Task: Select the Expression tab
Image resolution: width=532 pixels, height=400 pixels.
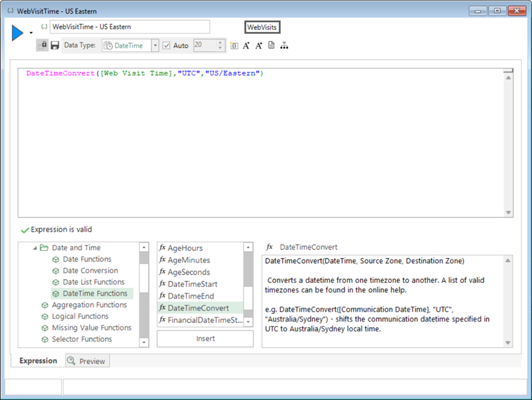Action: pyautogui.click(x=38, y=361)
